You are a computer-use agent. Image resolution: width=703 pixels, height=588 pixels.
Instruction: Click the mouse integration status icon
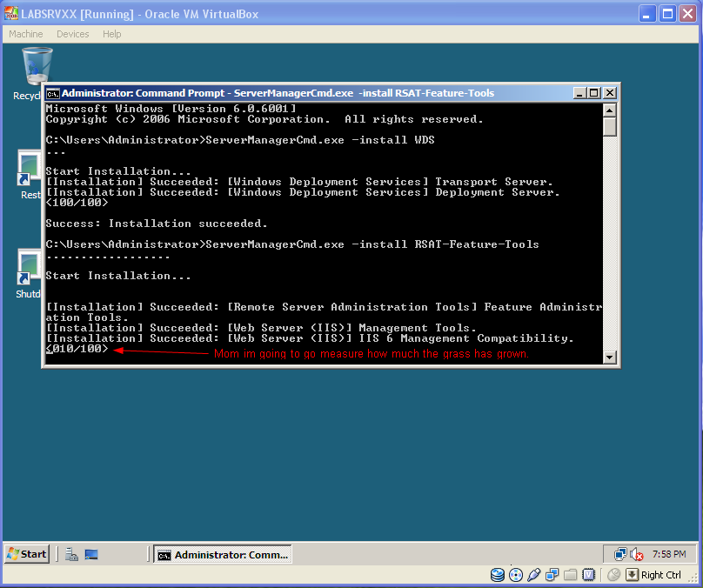coord(613,575)
